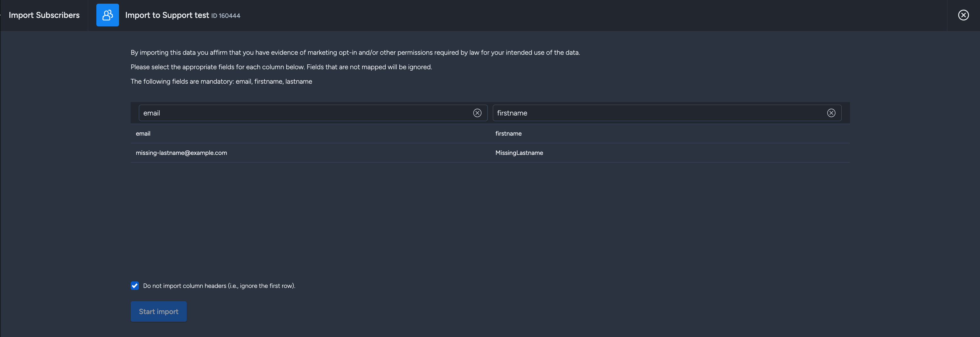The height and width of the screenshot is (337, 980).
Task: Clear the firstname column mapping
Action: coord(831,113)
